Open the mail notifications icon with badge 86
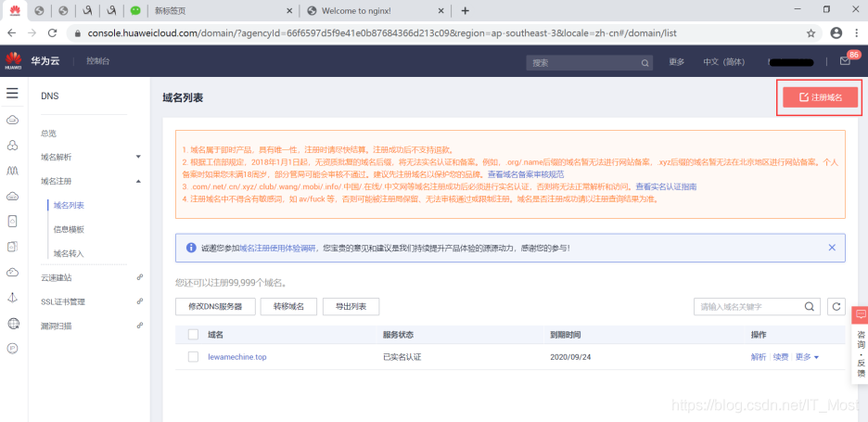868x422 pixels. pyautogui.click(x=845, y=61)
